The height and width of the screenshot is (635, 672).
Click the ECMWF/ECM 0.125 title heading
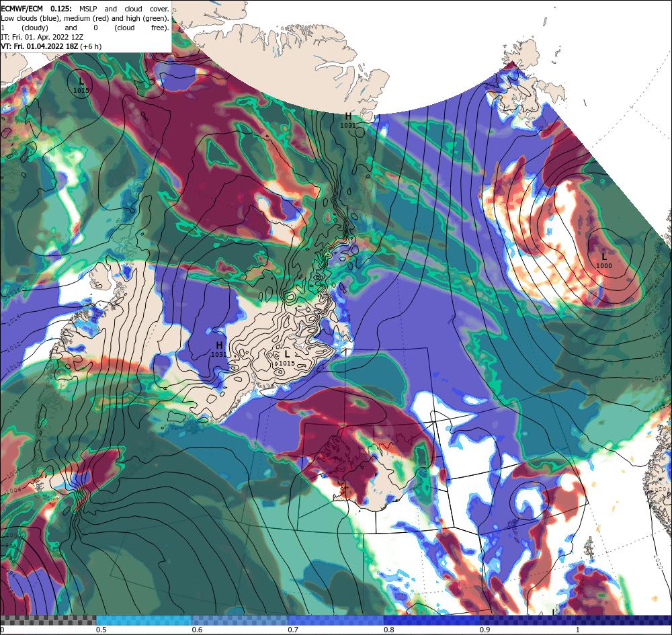pyautogui.click(x=36, y=9)
